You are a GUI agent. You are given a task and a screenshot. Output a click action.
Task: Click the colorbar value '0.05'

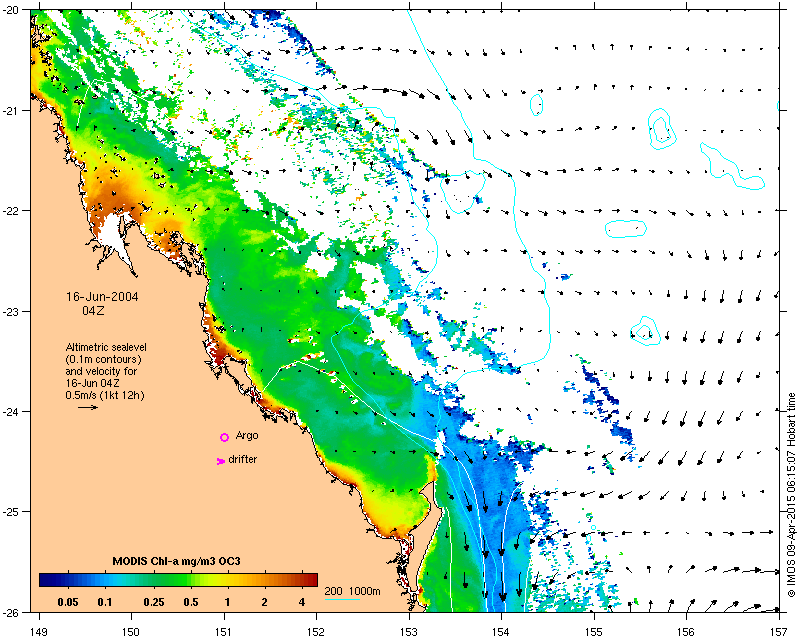pyautogui.click(x=68, y=602)
